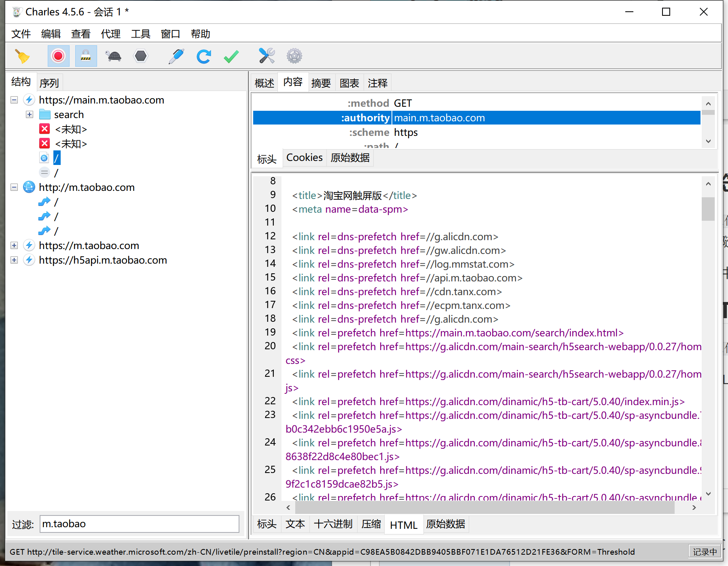This screenshot has width=728, height=566.
Task: Collapse the https://main.m.taobao.com node
Action: coord(14,100)
